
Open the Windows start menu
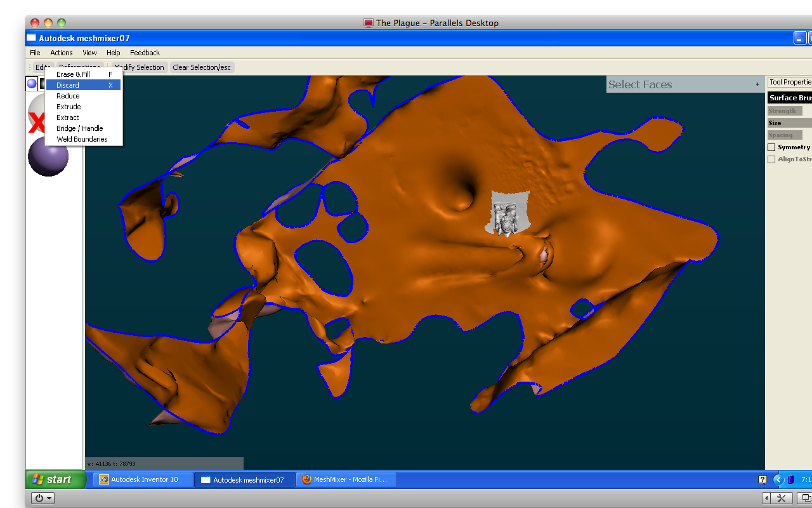[56, 479]
